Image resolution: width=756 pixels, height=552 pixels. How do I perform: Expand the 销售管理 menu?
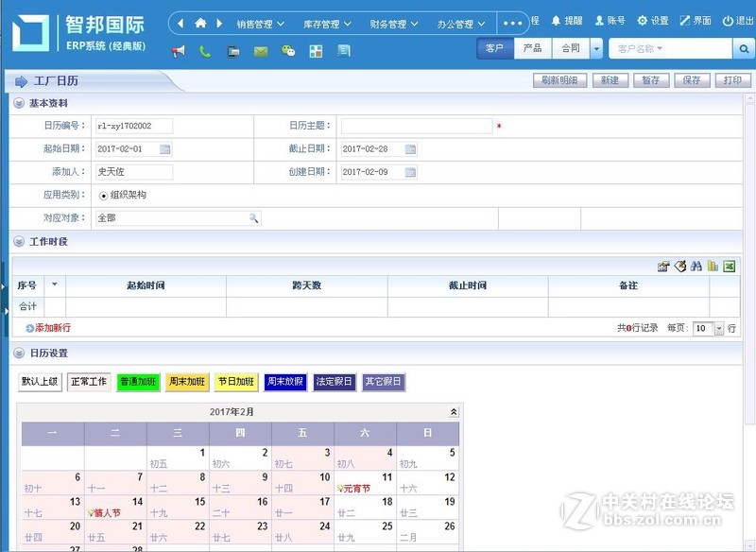coord(261,24)
